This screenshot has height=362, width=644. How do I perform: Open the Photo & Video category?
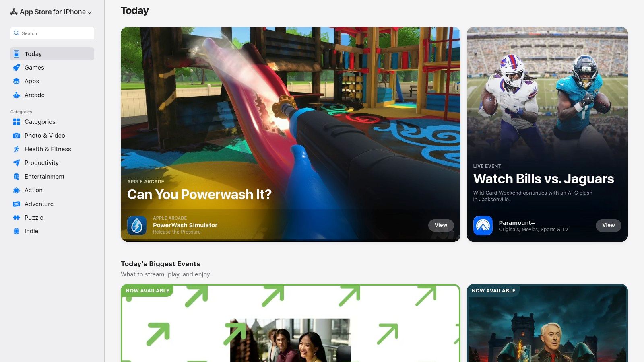pos(52,136)
